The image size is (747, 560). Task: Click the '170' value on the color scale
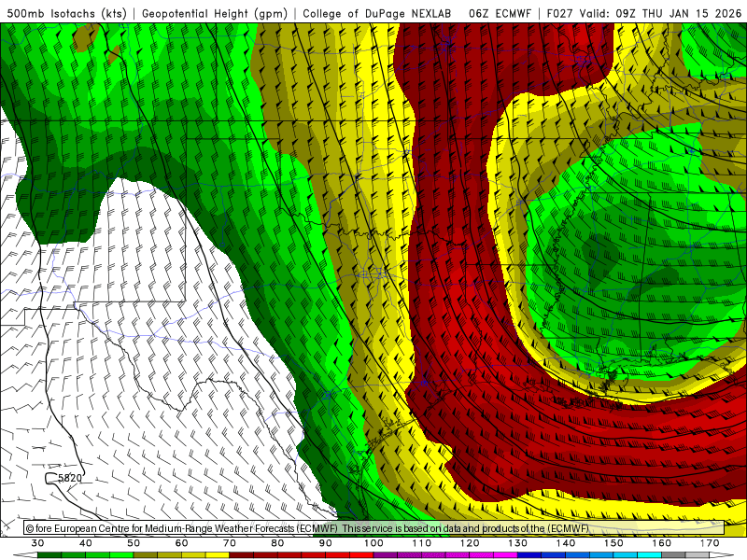point(710,543)
